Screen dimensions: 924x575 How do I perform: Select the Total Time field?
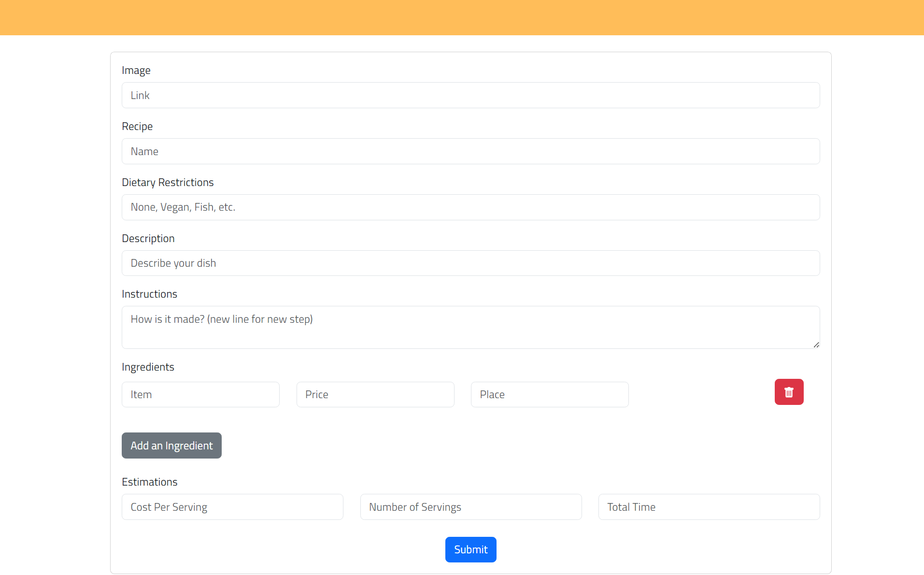click(x=709, y=507)
